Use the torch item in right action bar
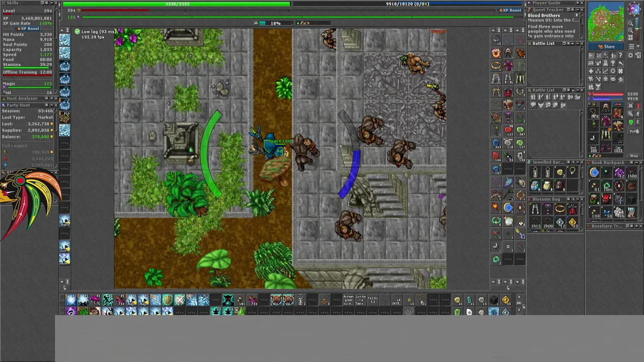The height and width of the screenshot is (362, 644). point(496,207)
